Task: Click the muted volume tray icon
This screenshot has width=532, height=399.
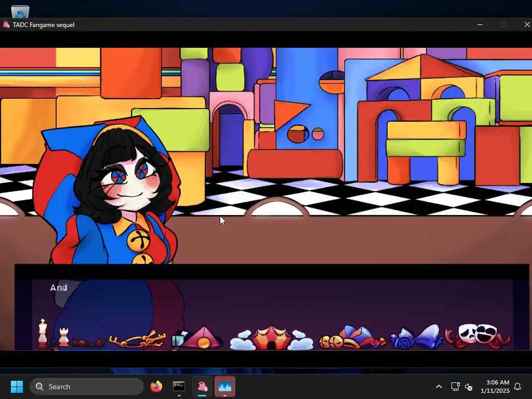Action: (469, 387)
